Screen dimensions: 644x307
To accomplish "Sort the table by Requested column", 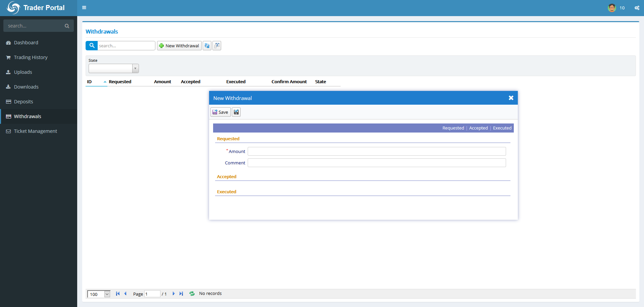I will point(120,82).
